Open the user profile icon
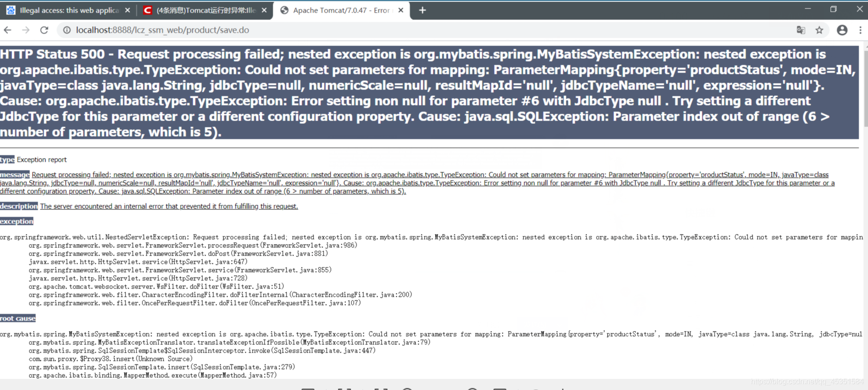This screenshot has width=868, height=390. point(842,30)
